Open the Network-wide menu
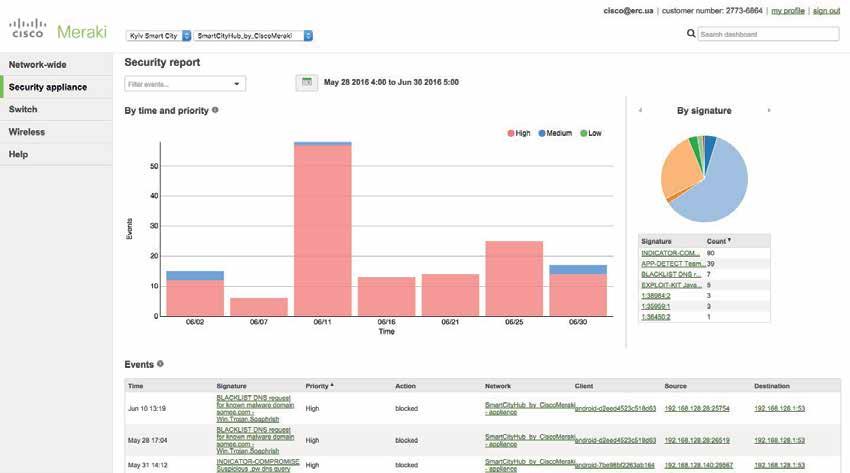 click(56, 64)
